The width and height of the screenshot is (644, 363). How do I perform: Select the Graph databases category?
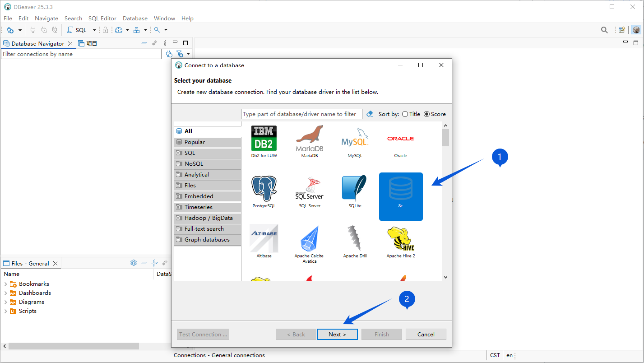click(x=208, y=240)
